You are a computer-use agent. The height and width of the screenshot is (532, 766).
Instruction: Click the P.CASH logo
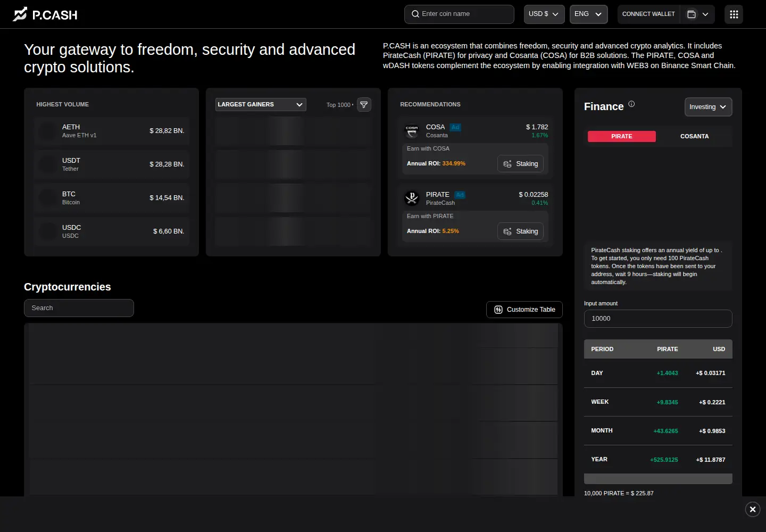[45, 14]
